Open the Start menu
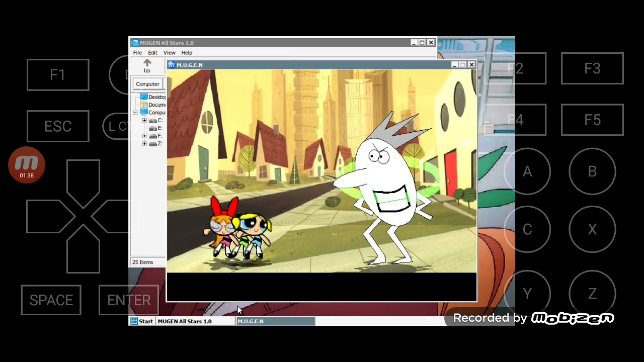The image size is (644, 362). point(142,321)
